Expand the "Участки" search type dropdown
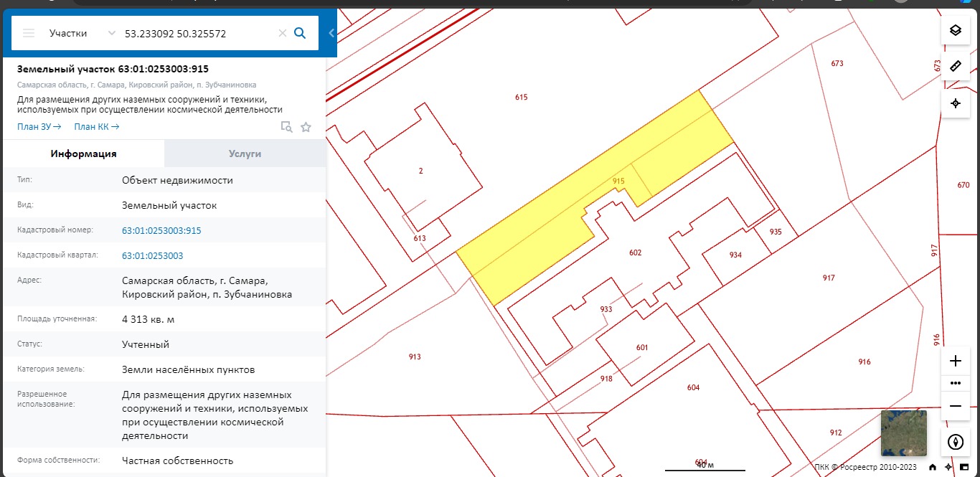Screen dimensions: 980x477 (x=82, y=33)
